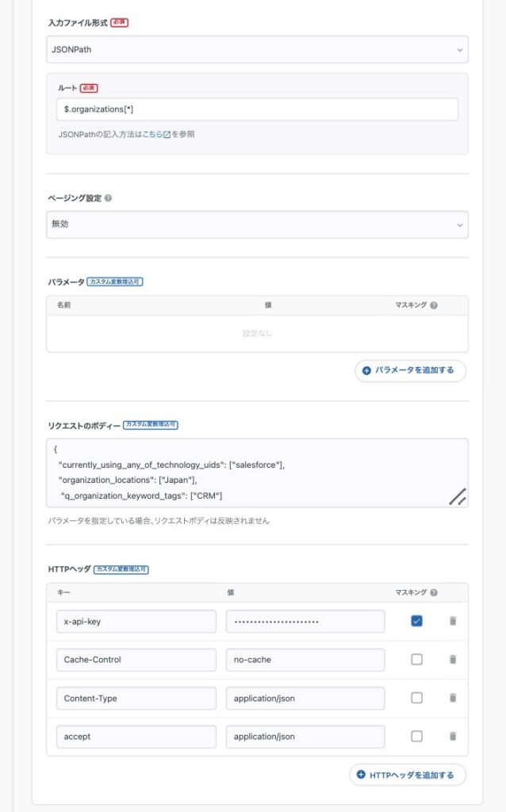The image size is (506, 812).
Task: Remove the Content-Type header with trash icon
Action: [x=453, y=698]
